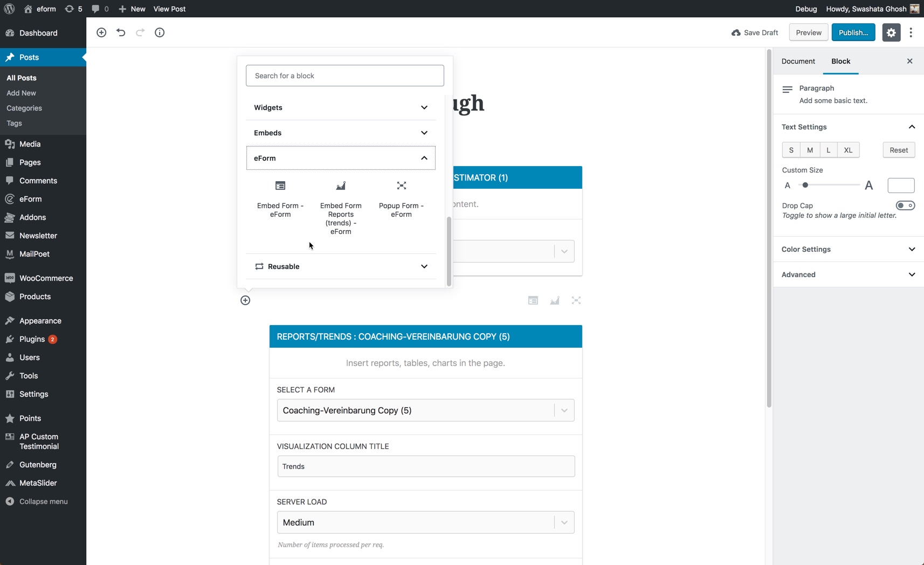This screenshot has height=565, width=924.
Task: Switch to the Block tab
Action: tap(840, 61)
